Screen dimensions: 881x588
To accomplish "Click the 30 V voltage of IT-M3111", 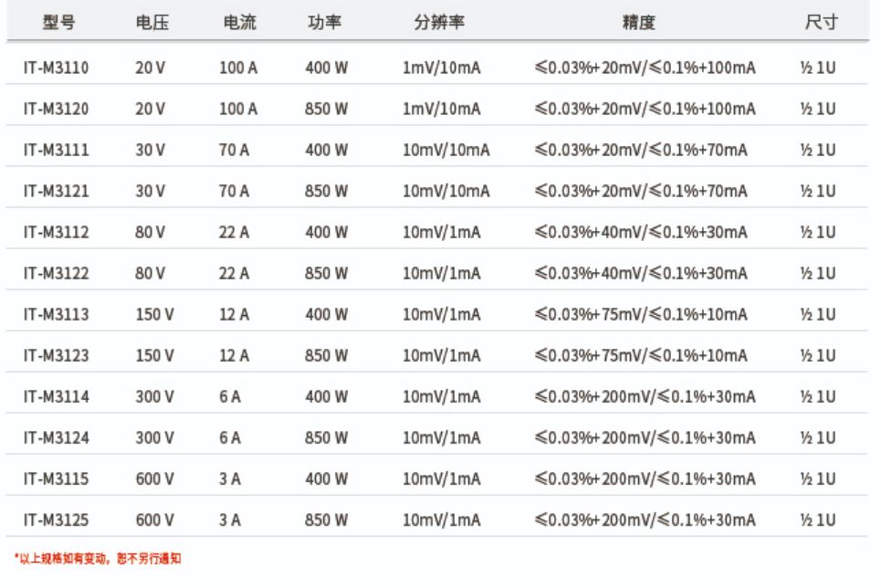I will (x=150, y=150).
